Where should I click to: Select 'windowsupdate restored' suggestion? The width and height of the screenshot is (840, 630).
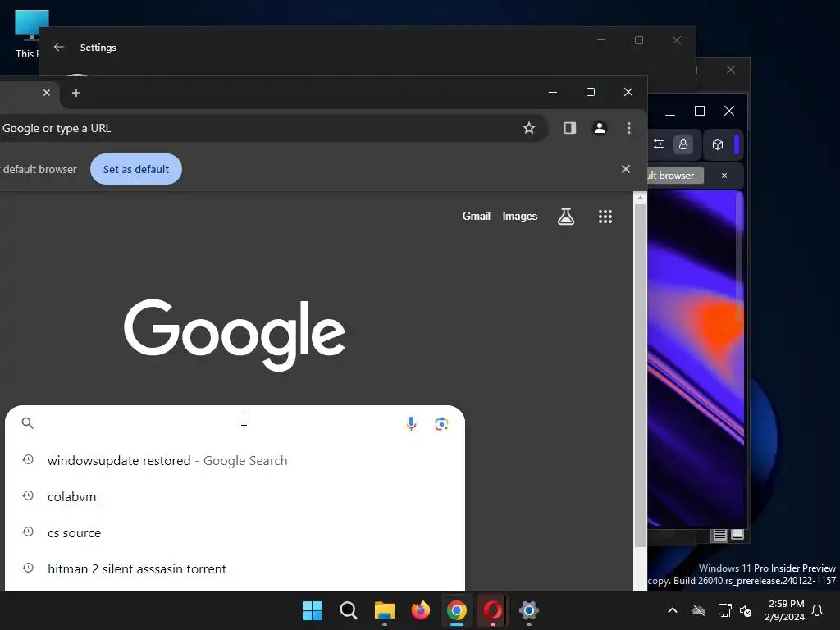point(235,461)
